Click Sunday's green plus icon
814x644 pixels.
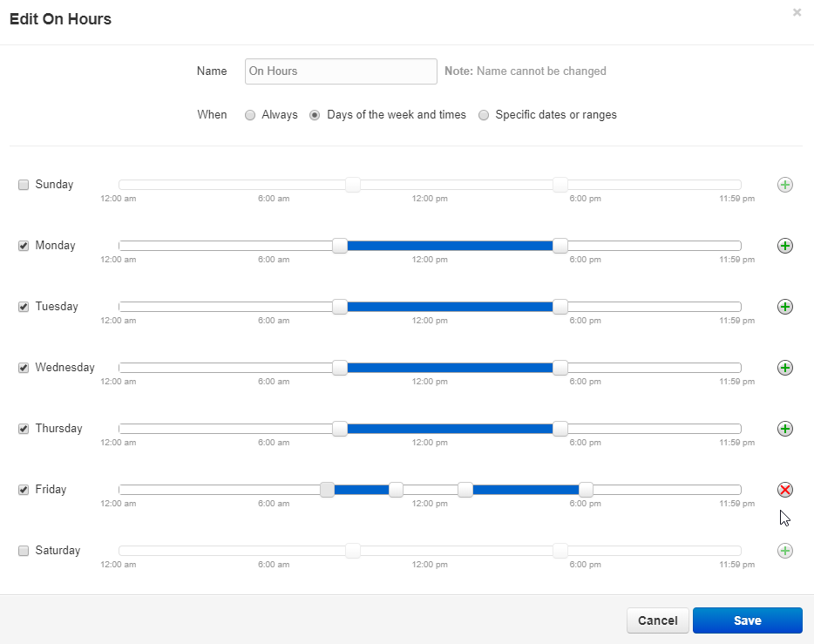(784, 185)
